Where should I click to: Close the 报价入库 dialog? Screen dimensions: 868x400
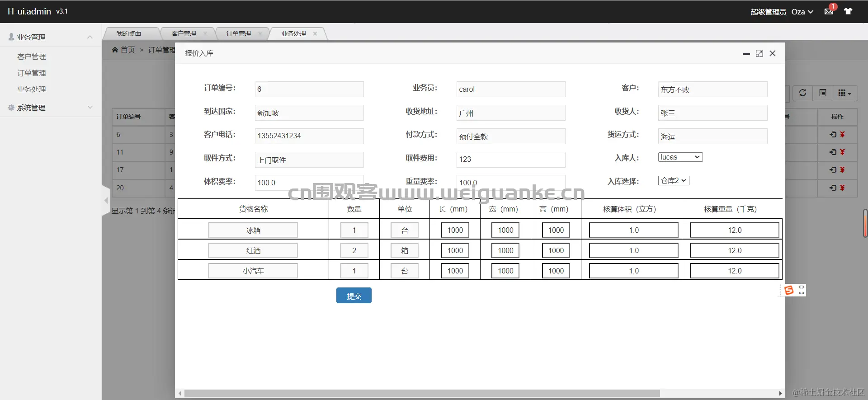773,53
